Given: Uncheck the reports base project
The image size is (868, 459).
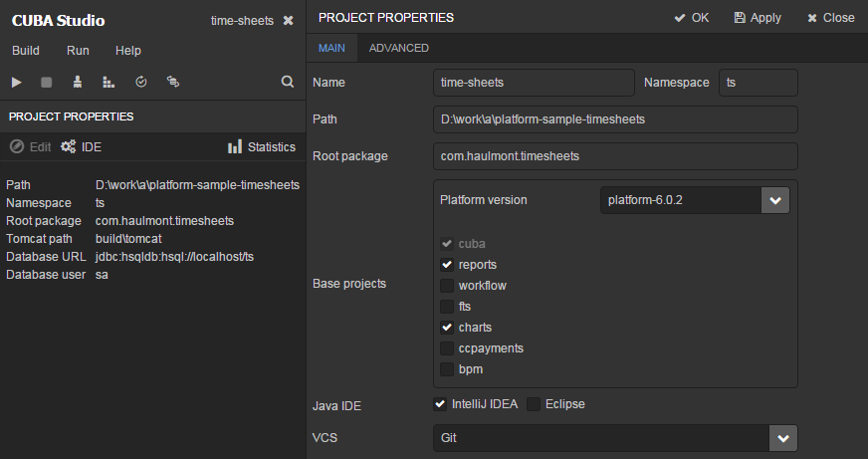Looking at the screenshot, I should click(447, 265).
